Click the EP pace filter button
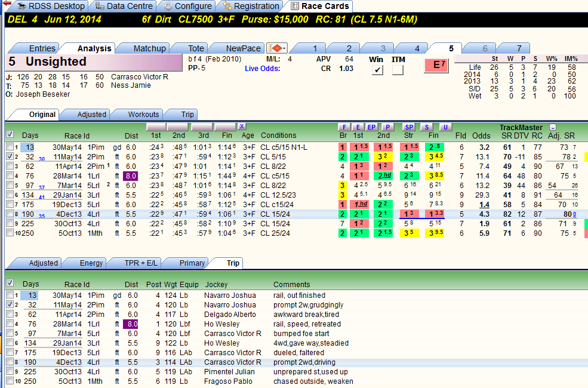This screenshot has height=388, width=588. [x=371, y=127]
